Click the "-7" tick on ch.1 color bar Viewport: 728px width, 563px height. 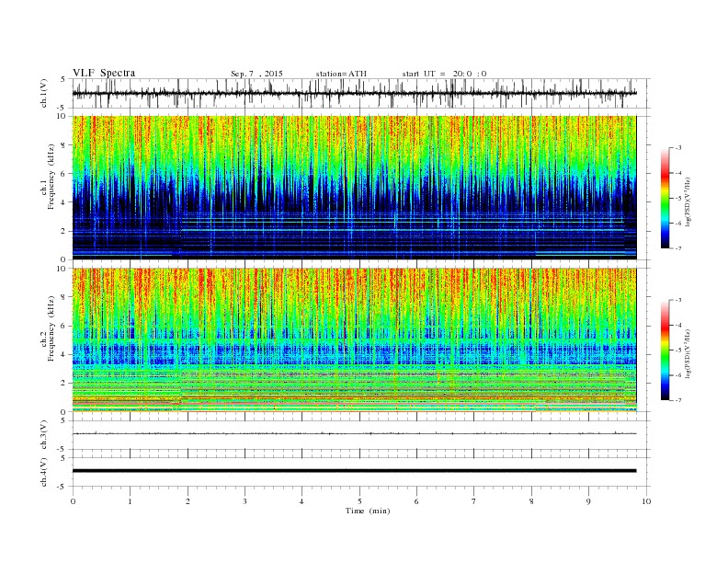click(x=678, y=248)
